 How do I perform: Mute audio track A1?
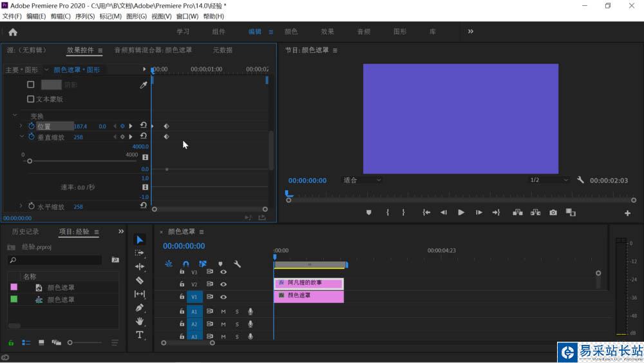223,311
